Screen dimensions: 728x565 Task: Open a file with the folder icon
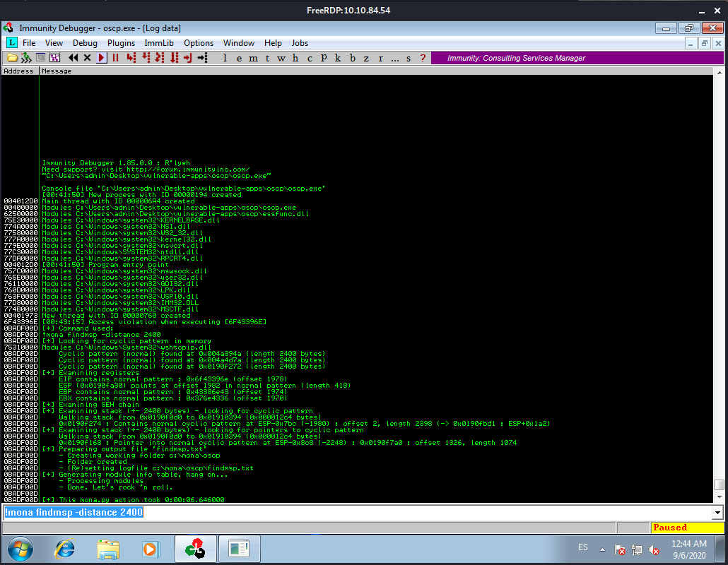13,58
